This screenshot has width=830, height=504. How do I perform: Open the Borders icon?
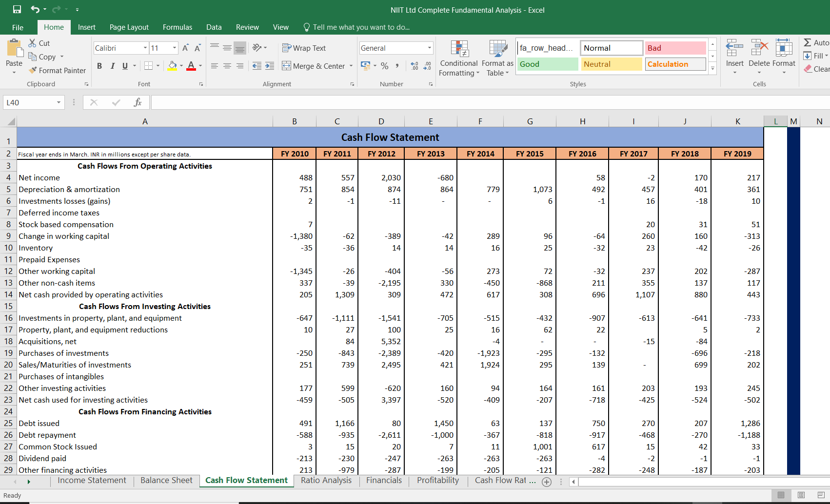pos(149,65)
